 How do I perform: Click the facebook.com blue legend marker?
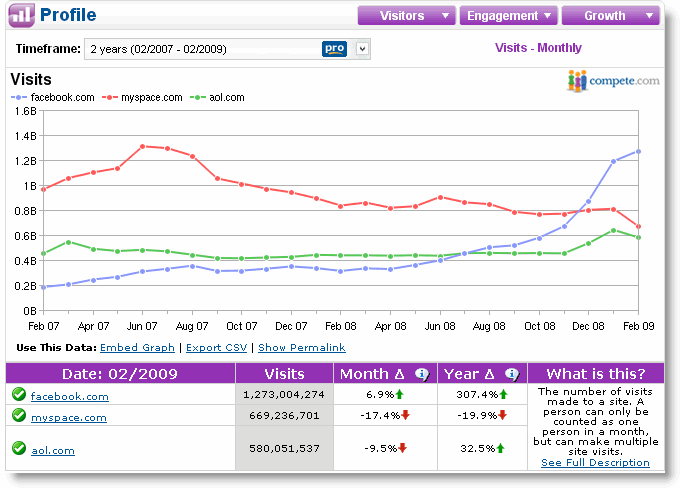point(19,97)
